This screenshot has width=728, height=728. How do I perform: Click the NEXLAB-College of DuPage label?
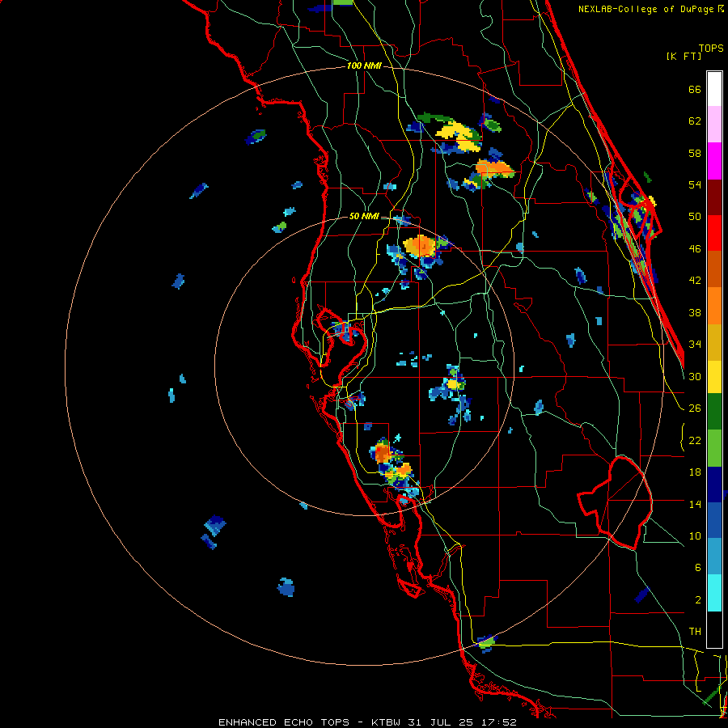(x=645, y=9)
